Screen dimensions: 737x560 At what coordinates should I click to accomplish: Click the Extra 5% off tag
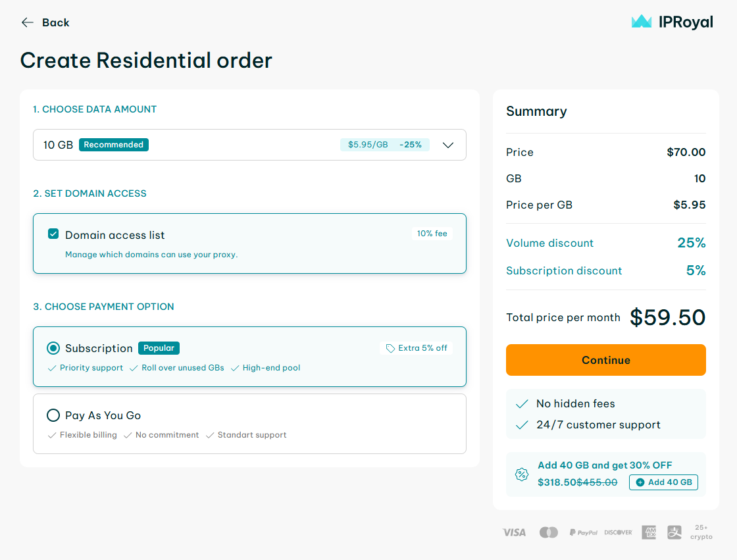click(x=417, y=348)
